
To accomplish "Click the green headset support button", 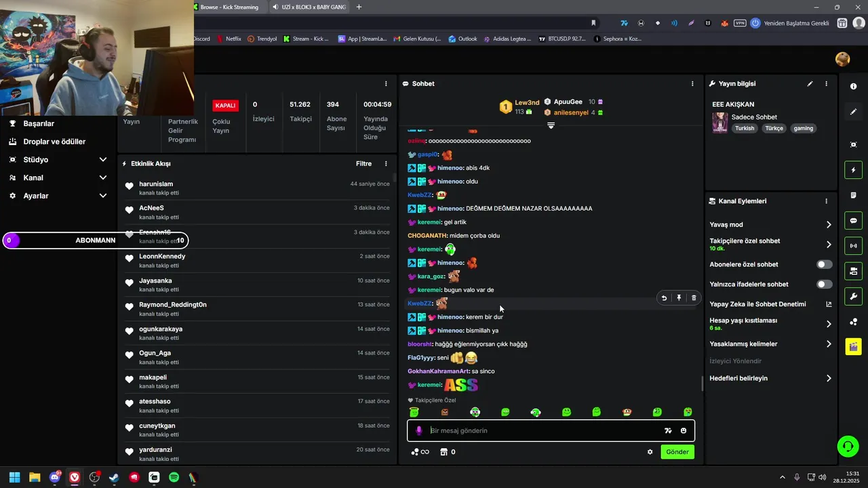I will [x=848, y=446].
